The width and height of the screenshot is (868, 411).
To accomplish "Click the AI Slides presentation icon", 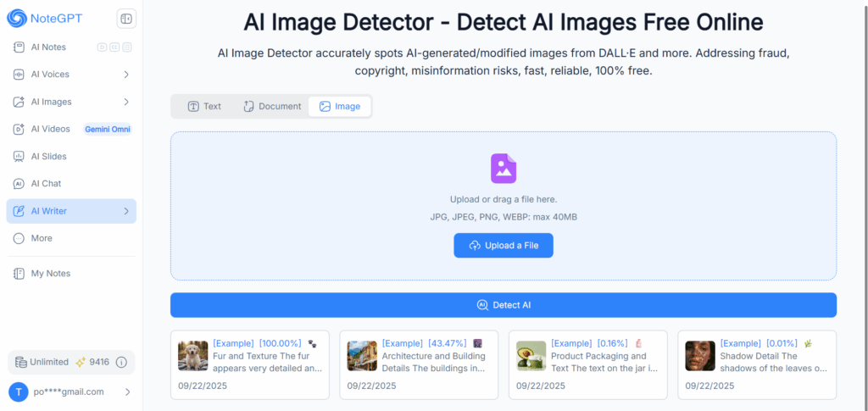I will click(x=19, y=157).
